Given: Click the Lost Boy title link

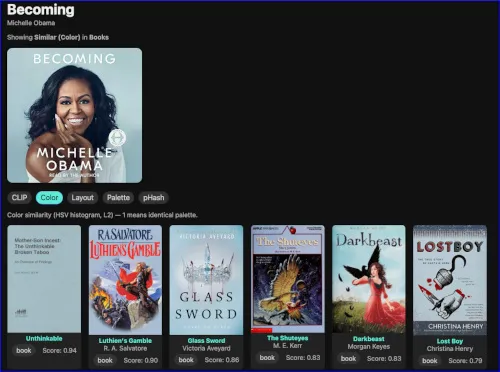Looking at the screenshot, I should pos(450,341).
